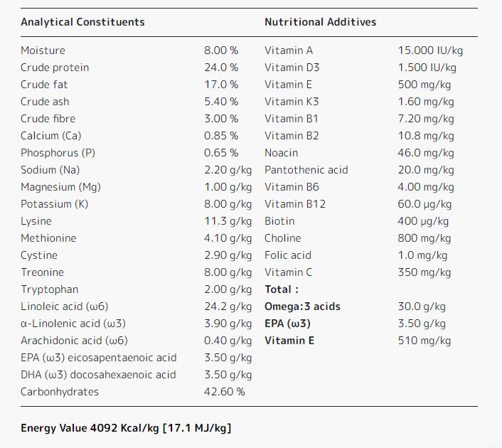Select the Tryptophan label

[49, 289]
